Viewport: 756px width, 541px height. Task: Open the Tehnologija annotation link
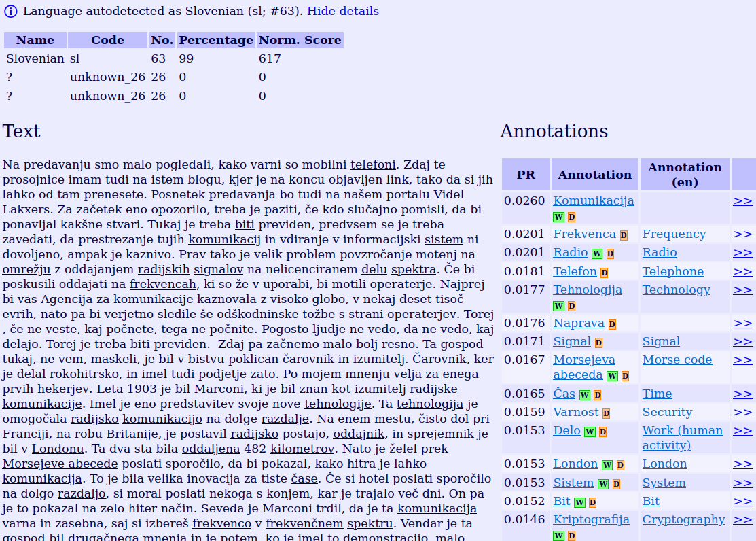[588, 290]
